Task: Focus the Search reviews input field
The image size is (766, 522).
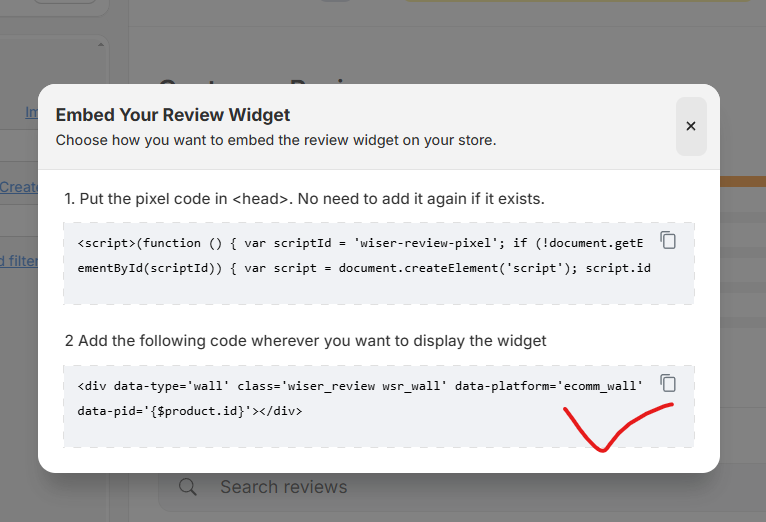Action: coord(400,487)
